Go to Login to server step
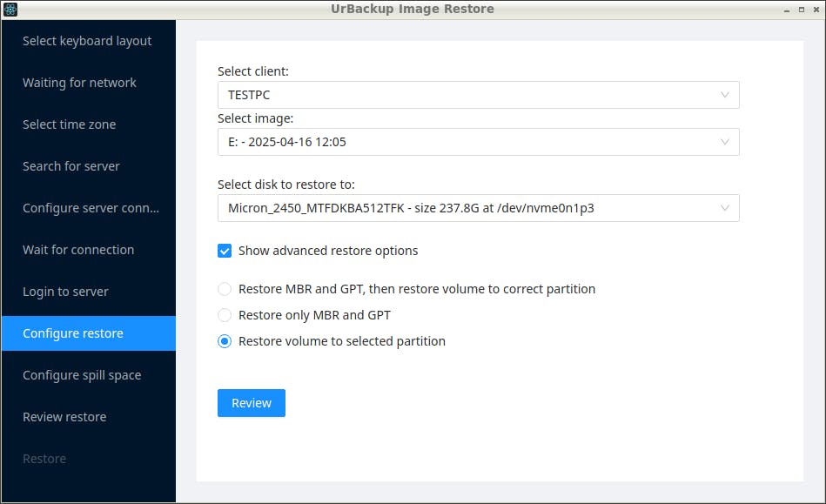826x504 pixels. (65, 292)
